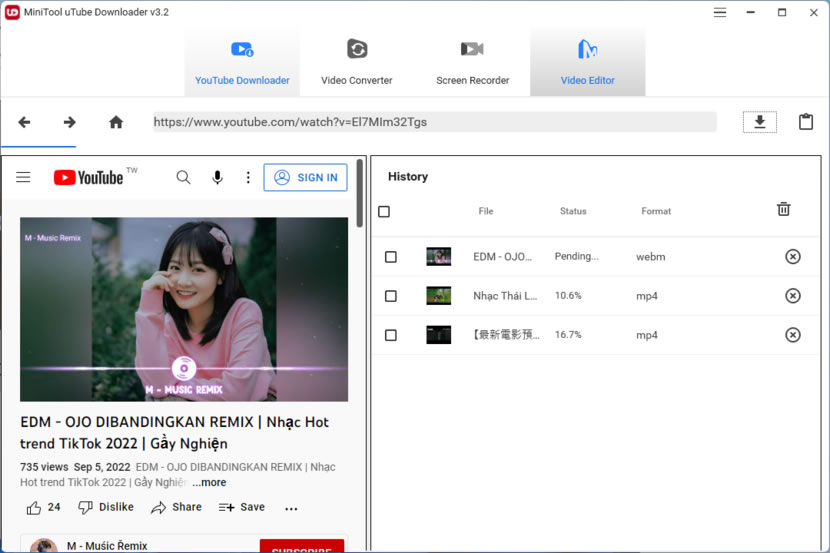This screenshot has width=830, height=553.
Task: Click the YouTube search magnifier icon
Action: 183,177
